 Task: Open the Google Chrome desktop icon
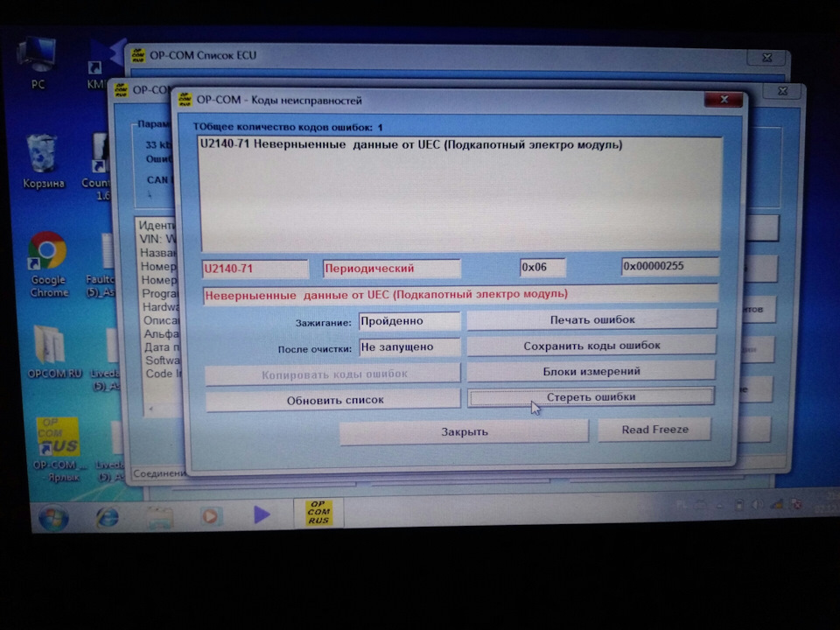tap(49, 264)
